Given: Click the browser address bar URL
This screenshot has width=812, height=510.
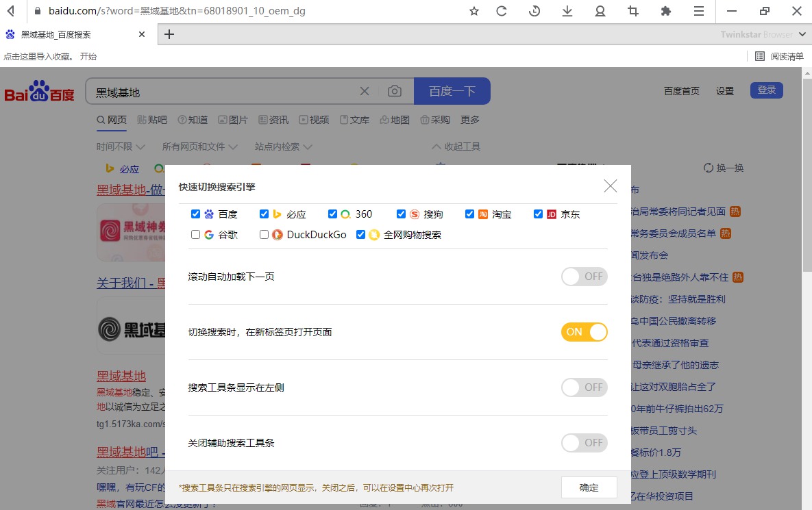Looking at the screenshot, I should pos(177,11).
